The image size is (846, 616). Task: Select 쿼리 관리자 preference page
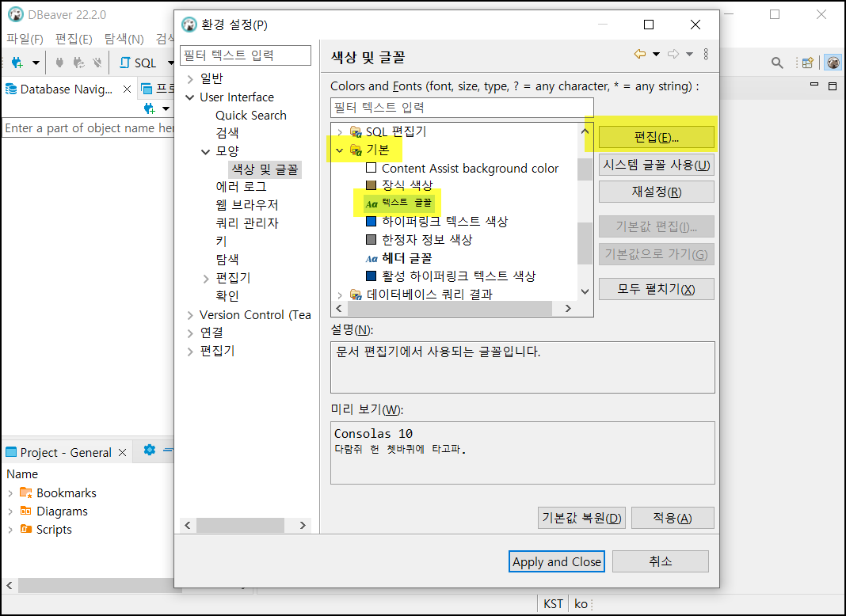pos(247,223)
